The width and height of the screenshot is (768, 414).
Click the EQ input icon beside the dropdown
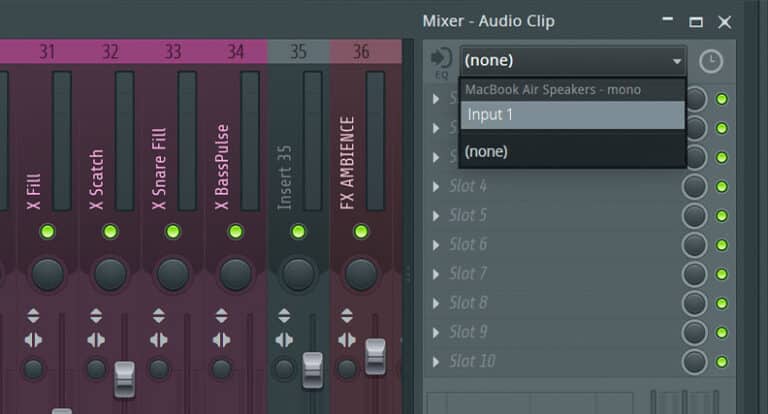point(441,62)
